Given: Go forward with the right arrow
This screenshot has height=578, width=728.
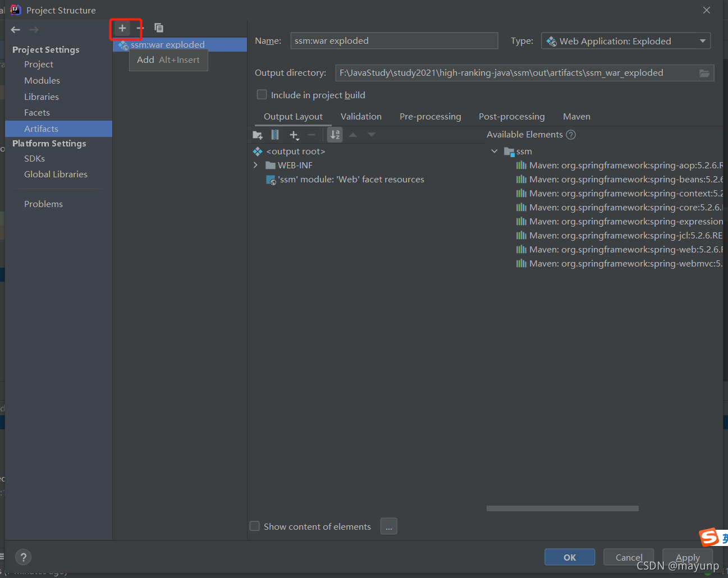Looking at the screenshot, I should coord(34,30).
